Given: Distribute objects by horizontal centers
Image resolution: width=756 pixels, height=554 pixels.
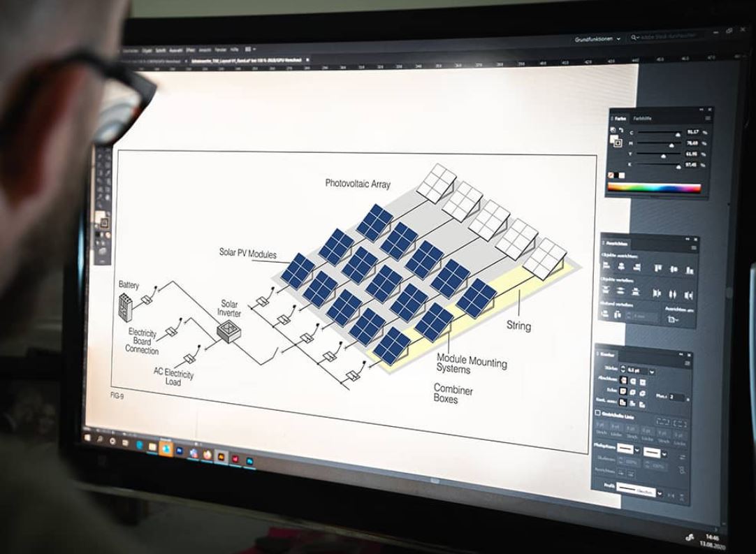Looking at the screenshot, I should (x=673, y=295).
